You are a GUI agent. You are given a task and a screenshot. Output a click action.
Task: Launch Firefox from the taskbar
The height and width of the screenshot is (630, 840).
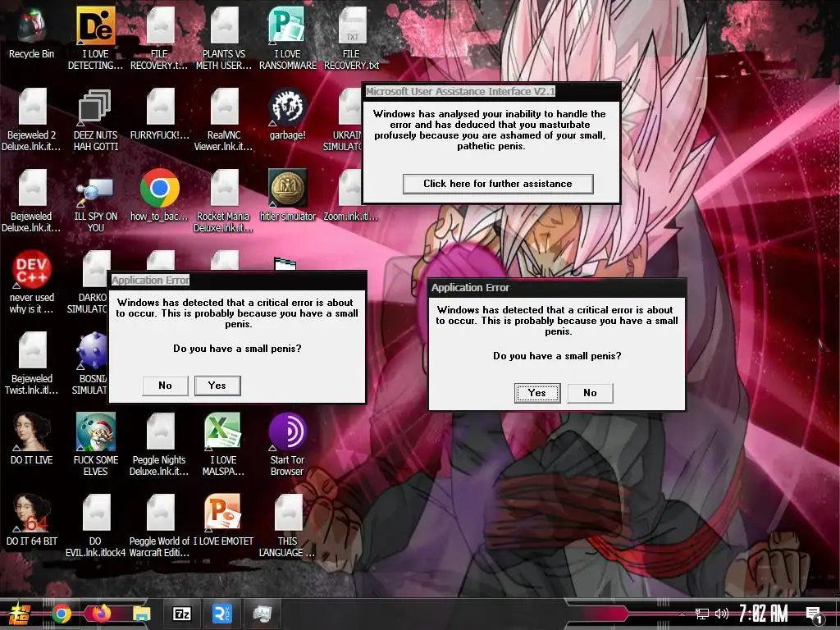click(x=101, y=614)
